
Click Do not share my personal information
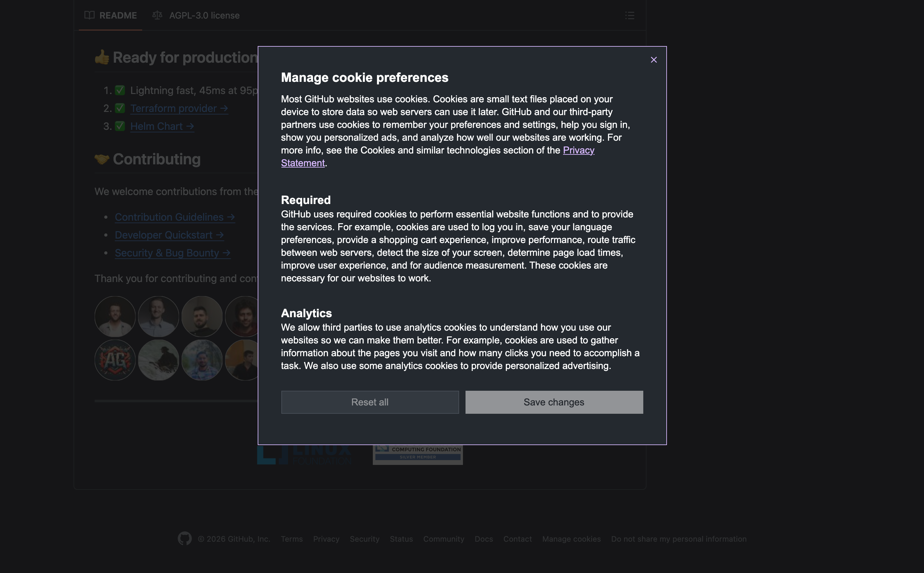pos(678,539)
